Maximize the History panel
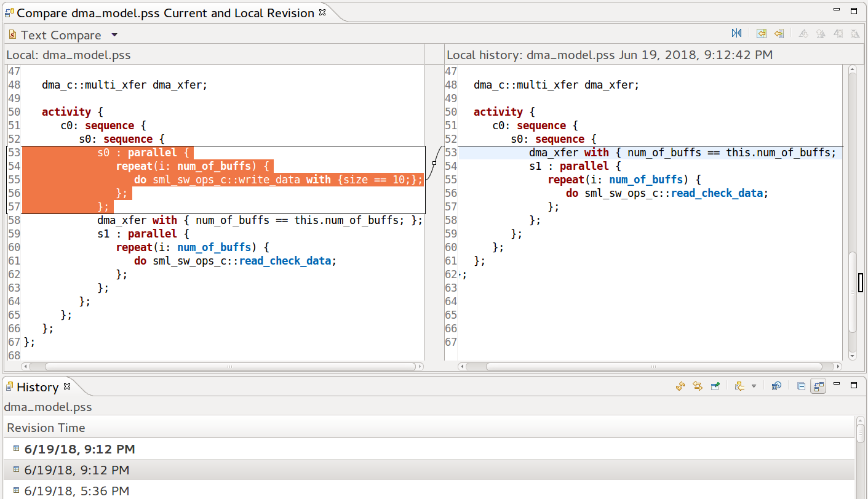The image size is (868, 499). click(x=853, y=385)
